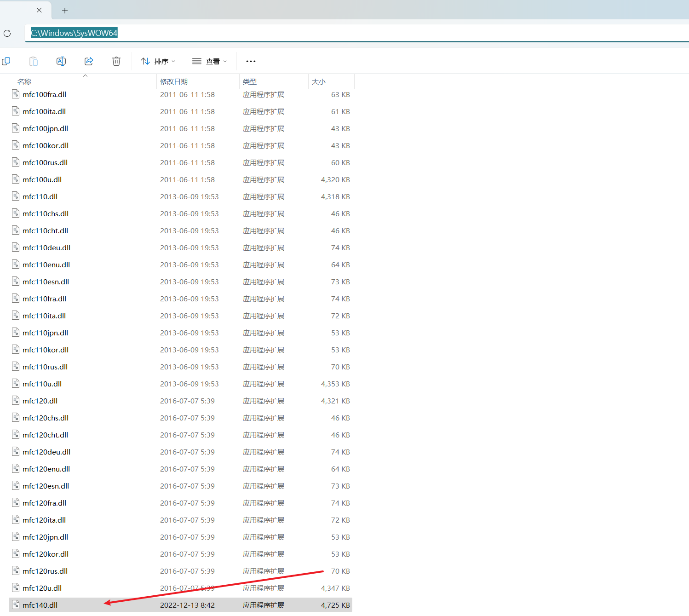689x616 pixels.
Task: Select file mfc120enu.dll
Action: (46, 469)
